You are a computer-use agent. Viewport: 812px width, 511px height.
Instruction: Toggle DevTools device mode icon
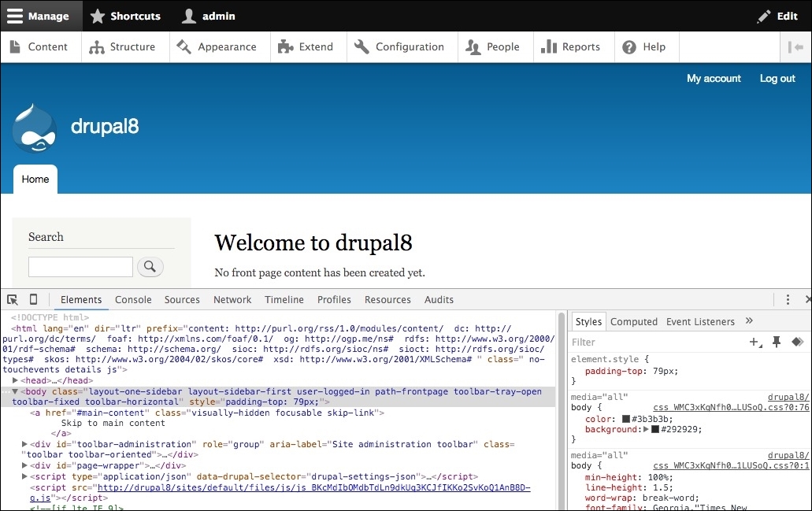click(33, 299)
